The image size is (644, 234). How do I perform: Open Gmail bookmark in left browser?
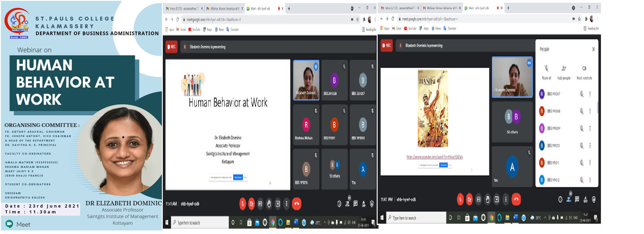coord(180,29)
